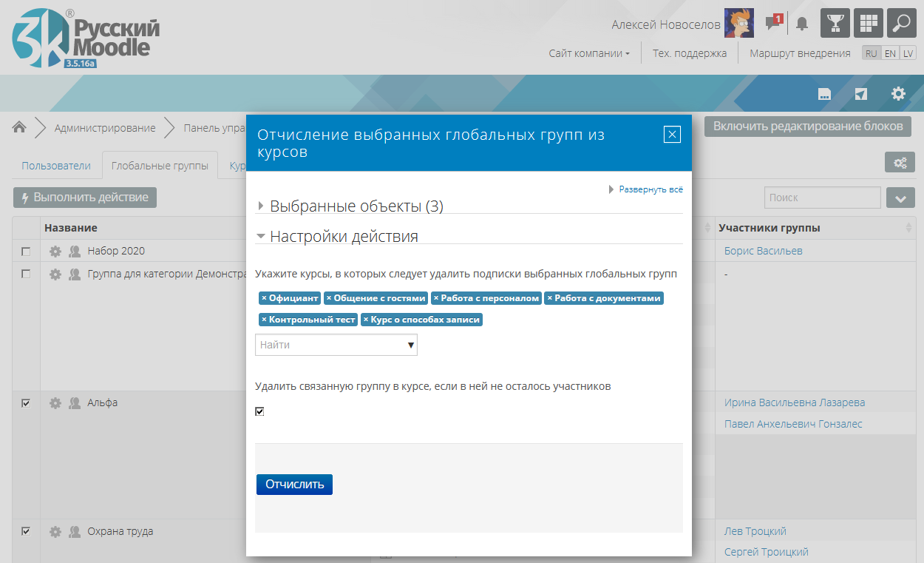Screen dimensions: 924x563
Task: Click the Развернуть всё link
Action: (x=650, y=189)
